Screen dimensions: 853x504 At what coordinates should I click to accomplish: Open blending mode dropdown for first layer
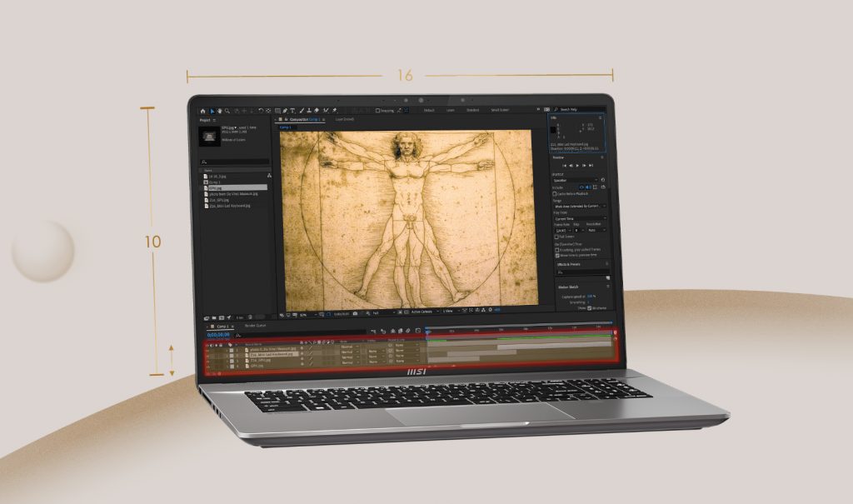pyautogui.click(x=351, y=347)
